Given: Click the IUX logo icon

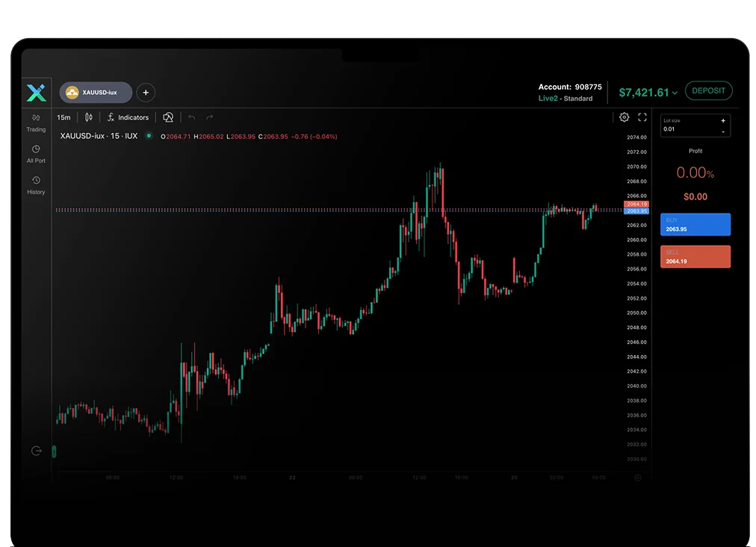Looking at the screenshot, I should (36, 93).
